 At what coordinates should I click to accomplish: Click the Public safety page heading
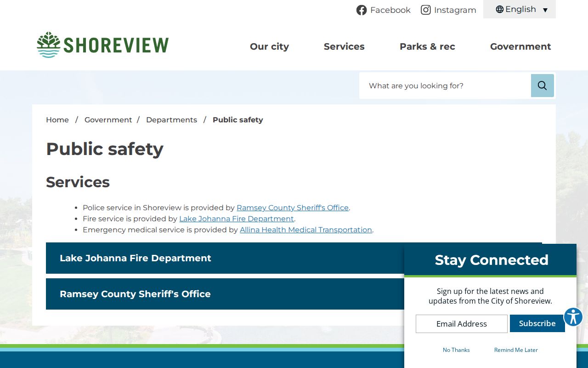105,149
